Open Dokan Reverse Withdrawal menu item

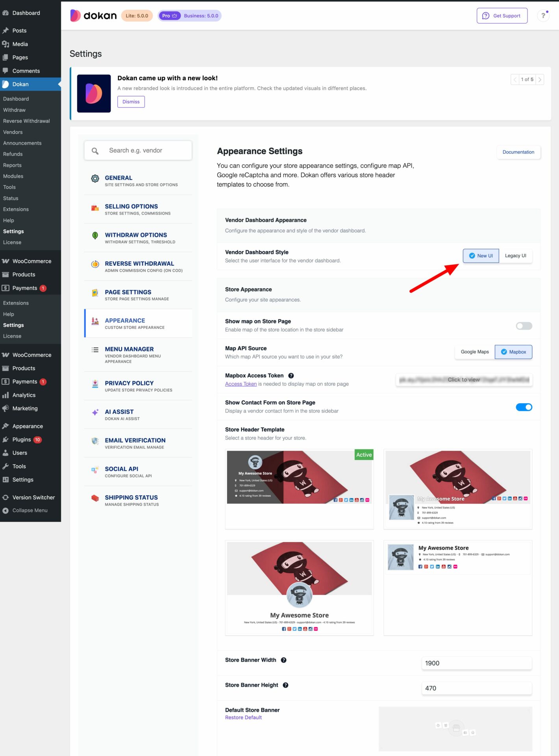click(26, 121)
